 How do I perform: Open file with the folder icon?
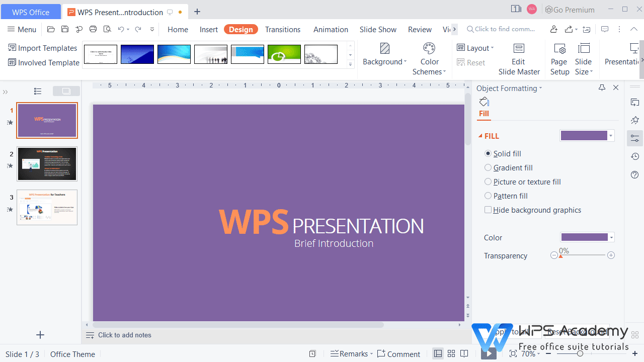click(x=51, y=29)
